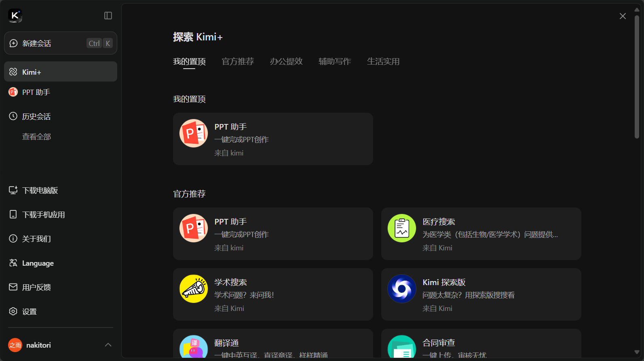Click the Kimi 探索版 swirl icon

point(402,289)
